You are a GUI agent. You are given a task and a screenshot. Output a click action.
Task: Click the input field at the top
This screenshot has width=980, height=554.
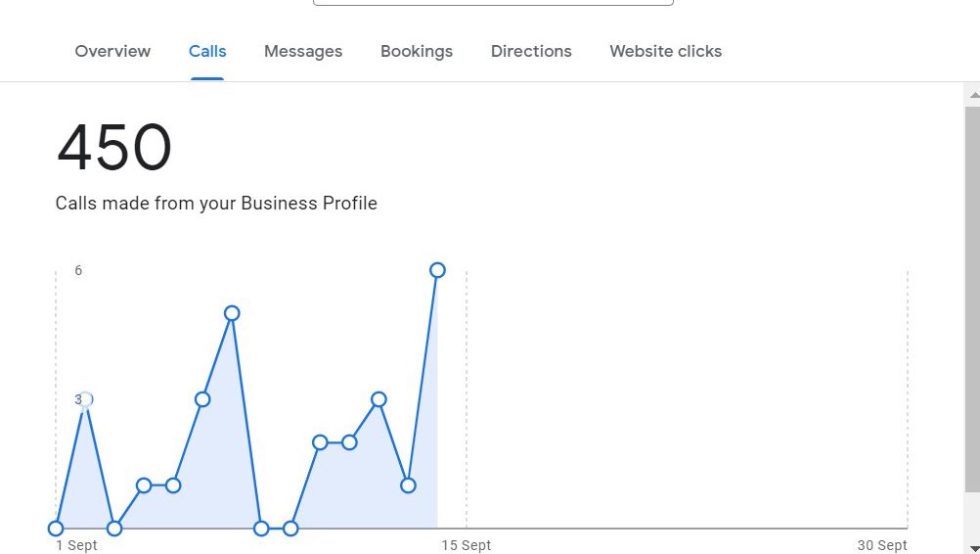pos(493,3)
